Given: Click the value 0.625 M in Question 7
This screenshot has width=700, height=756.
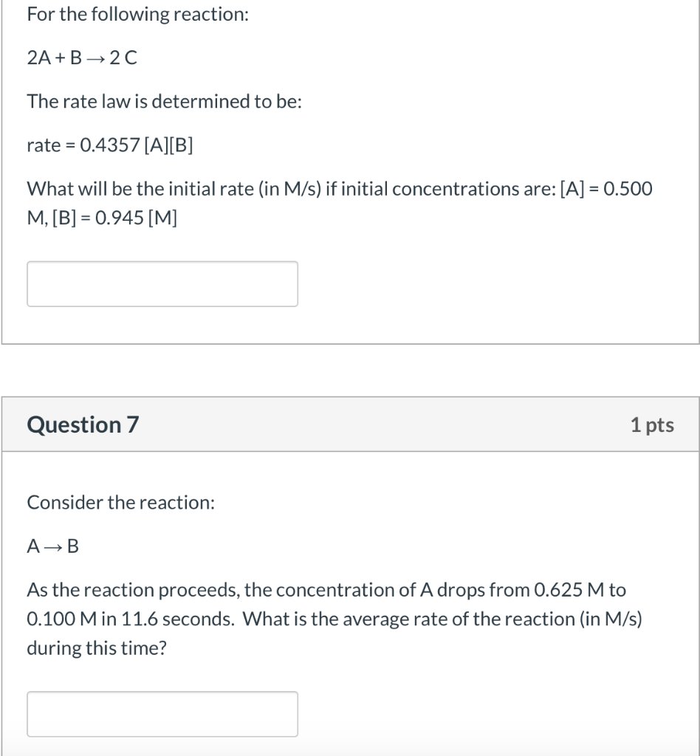Looking at the screenshot, I should coord(562,589).
